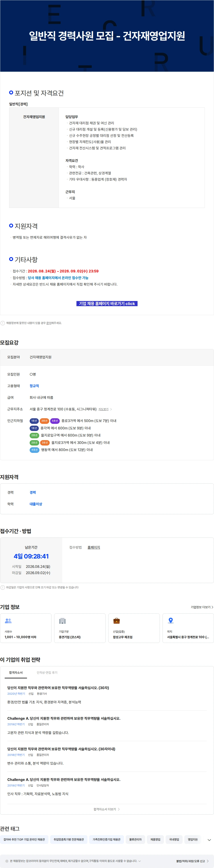Select the 가족친화인증기업 채용관 tag
The image size is (214, 868).
106,839
